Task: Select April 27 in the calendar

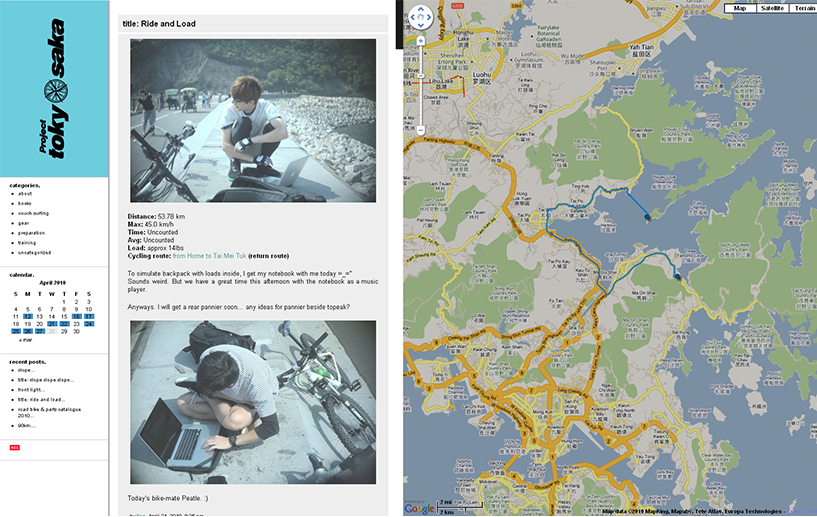Action: pos(40,331)
